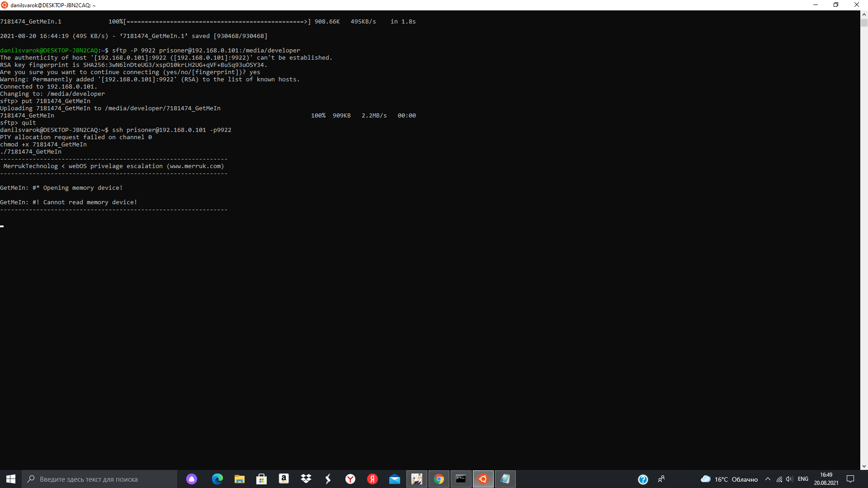Open the Wi-Fi network flyout
868x488 pixels.
coord(779,479)
